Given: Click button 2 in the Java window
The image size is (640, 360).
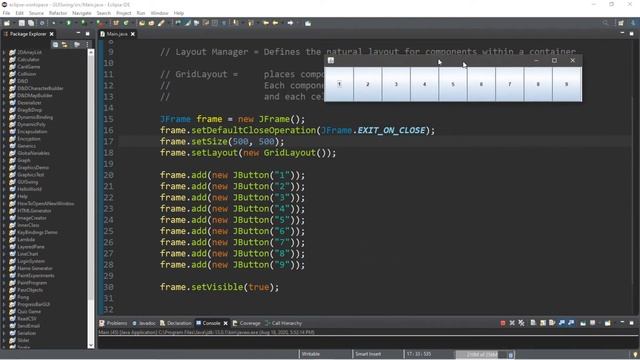Looking at the screenshot, I should (x=367, y=84).
